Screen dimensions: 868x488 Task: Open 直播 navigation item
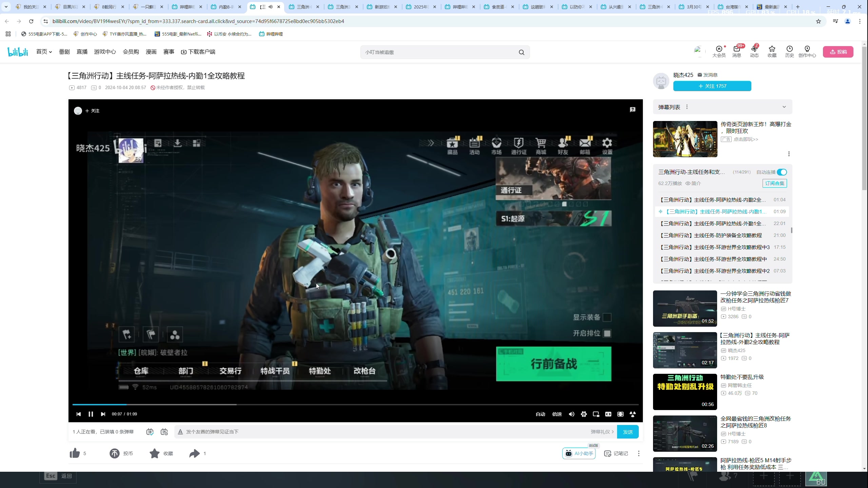[82, 52]
